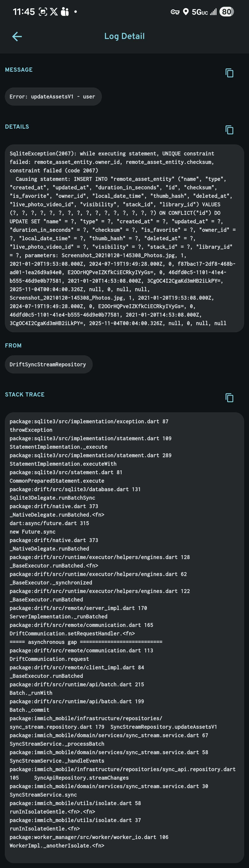This screenshot has height=868, width=249.
Task: Tap the "Error: updateAssetsV1 - user" message chip
Action: [53, 97]
